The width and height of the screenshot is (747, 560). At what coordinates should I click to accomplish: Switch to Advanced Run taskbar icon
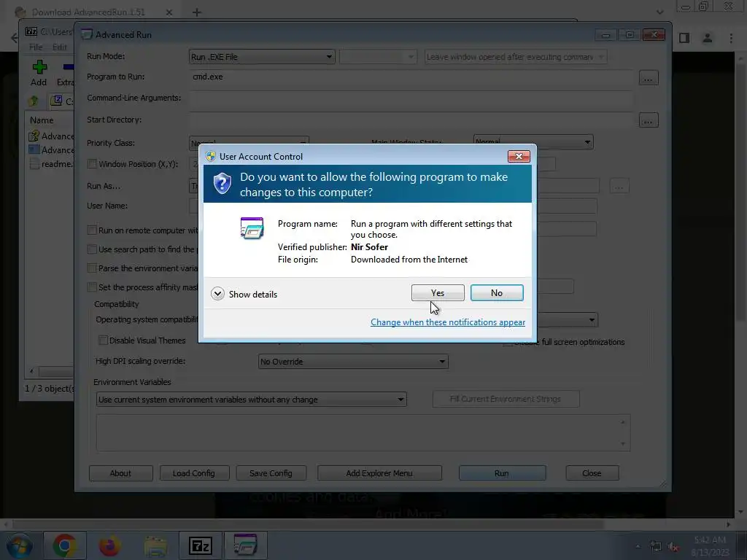click(245, 545)
